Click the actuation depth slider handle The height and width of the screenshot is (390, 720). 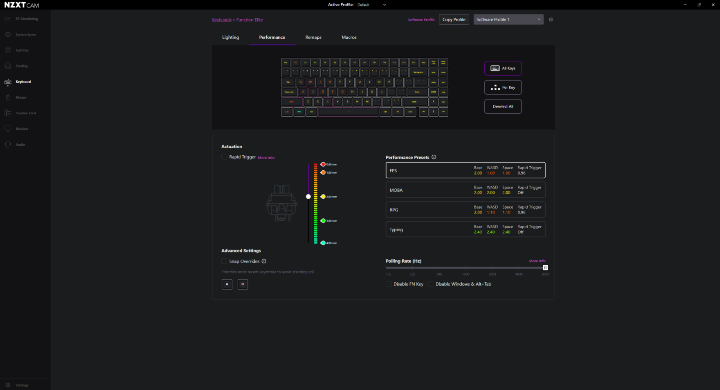tap(308, 197)
